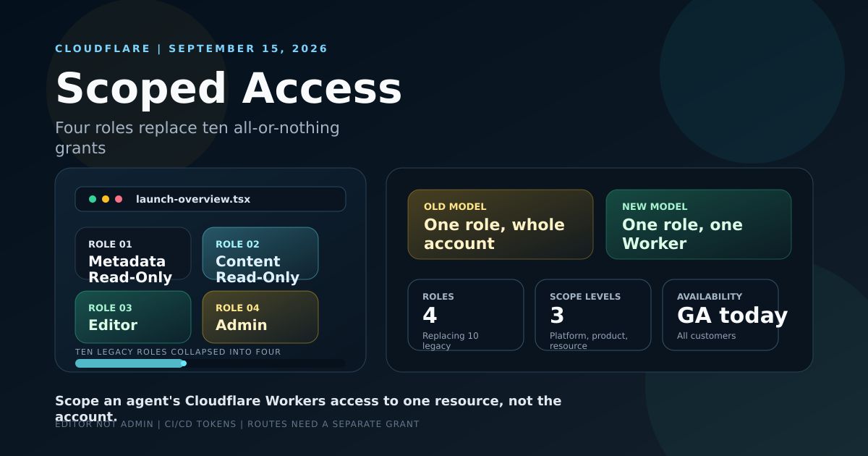
Task: Click the progress bar end handle
Action: tap(184, 363)
